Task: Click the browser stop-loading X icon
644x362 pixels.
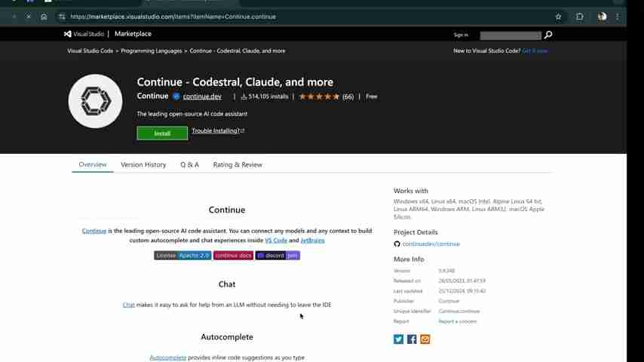Action: pyautogui.click(x=28, y=17)
